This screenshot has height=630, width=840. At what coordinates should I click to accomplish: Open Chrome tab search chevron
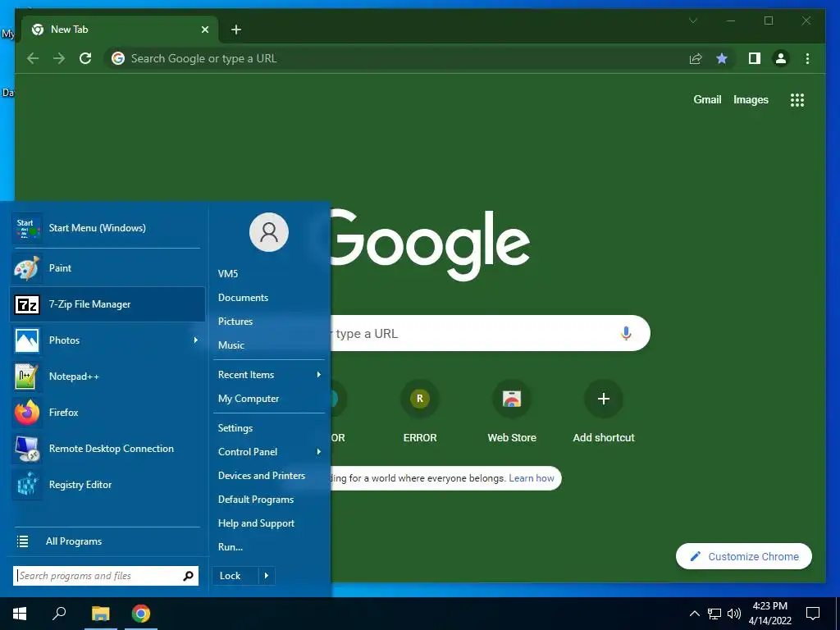pyautogui.click(x=692, y=21)
